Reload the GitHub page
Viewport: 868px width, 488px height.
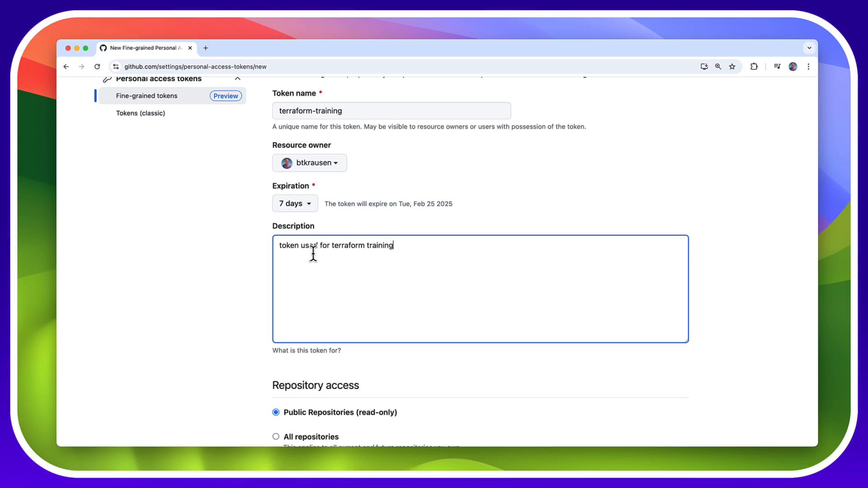[97, 66]
